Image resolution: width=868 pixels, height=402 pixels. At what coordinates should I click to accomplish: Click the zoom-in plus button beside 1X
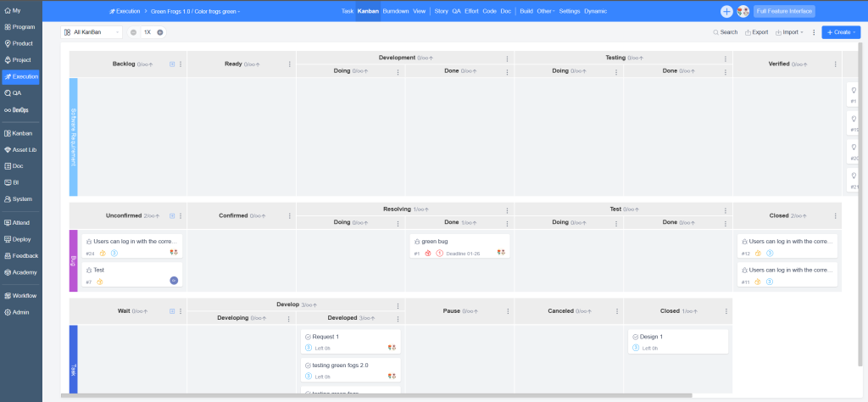(x=160, y=32)
